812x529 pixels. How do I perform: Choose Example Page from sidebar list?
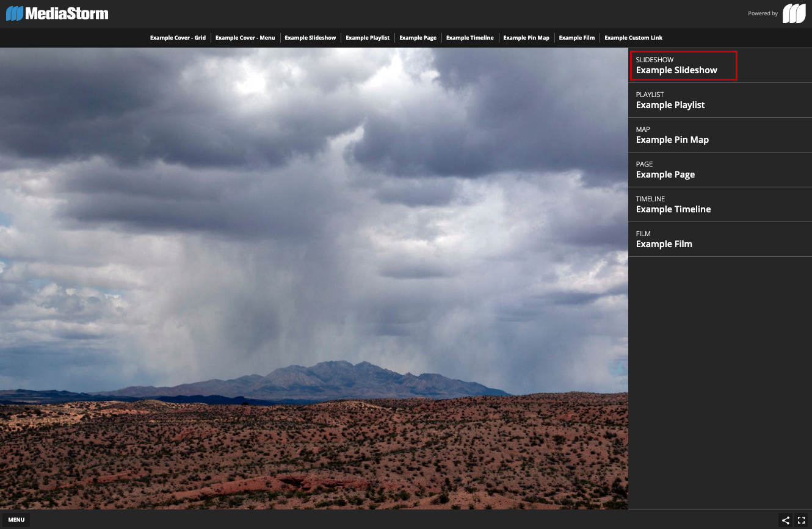tap(665, 170)
